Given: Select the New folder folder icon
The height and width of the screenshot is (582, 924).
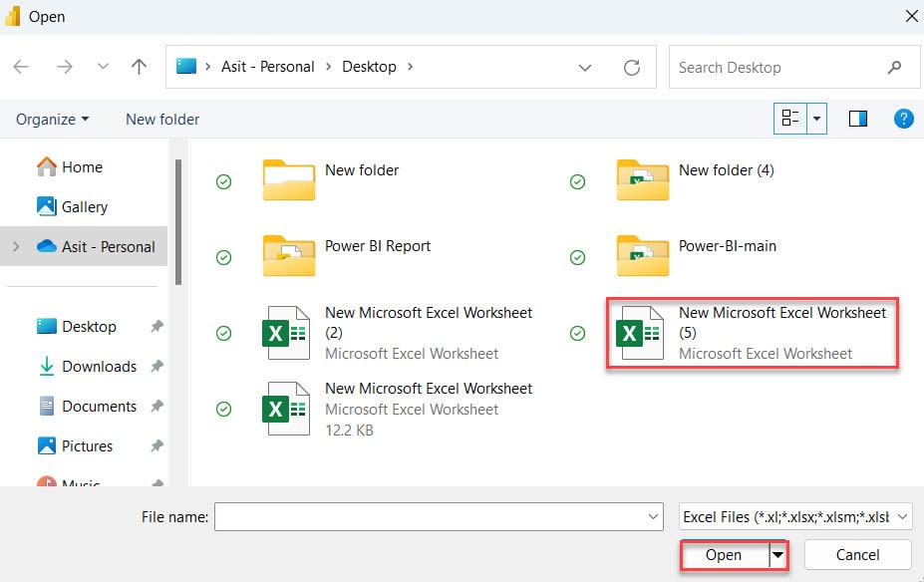Looking at the screenshot, I should [289, 179].
